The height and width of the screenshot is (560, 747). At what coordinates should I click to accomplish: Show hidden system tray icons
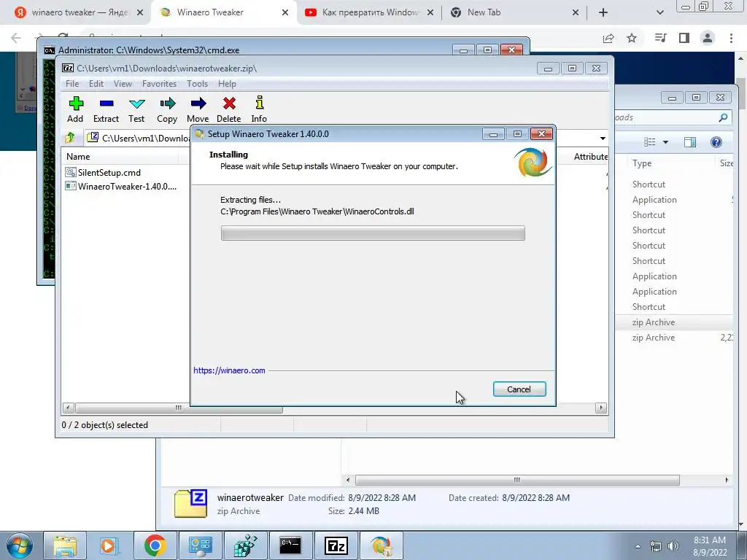[x=638, y=546]
